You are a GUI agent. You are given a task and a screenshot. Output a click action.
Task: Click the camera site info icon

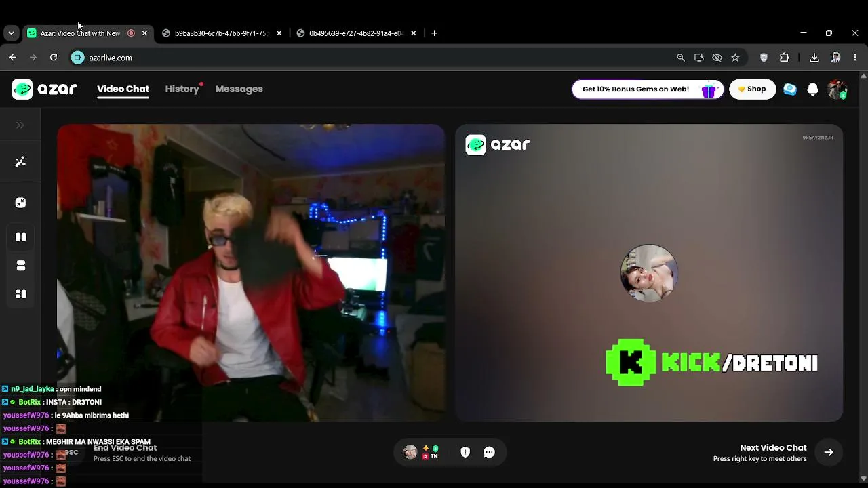(x=78, y=58)
